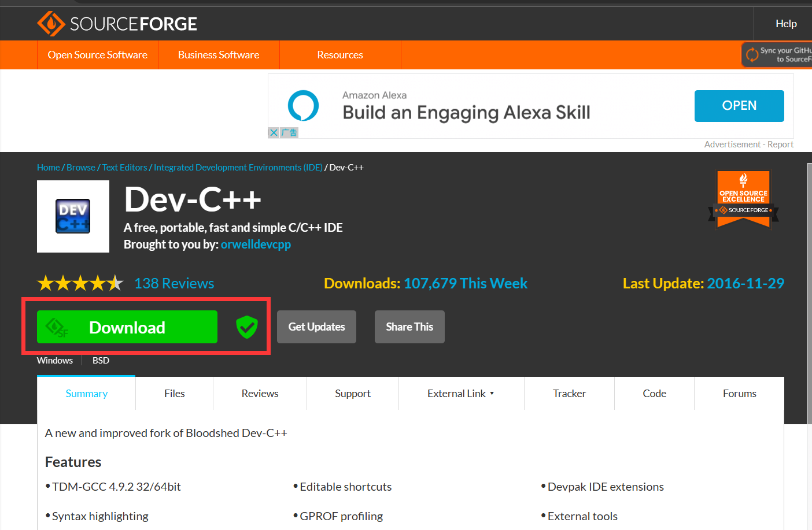
Task: Click the Dev-C++ project logo thumbnail
Action: [x=73, y=216]
